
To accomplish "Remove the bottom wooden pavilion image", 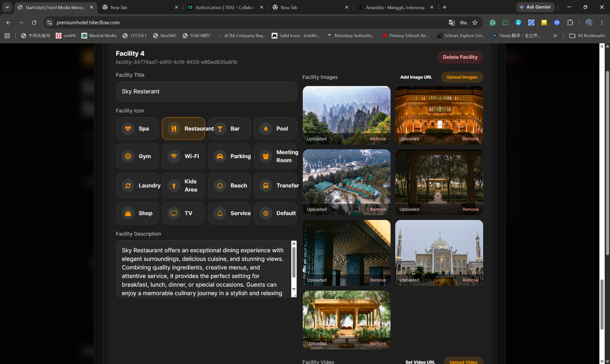I will pyautogui.click(x=378, y=344).
